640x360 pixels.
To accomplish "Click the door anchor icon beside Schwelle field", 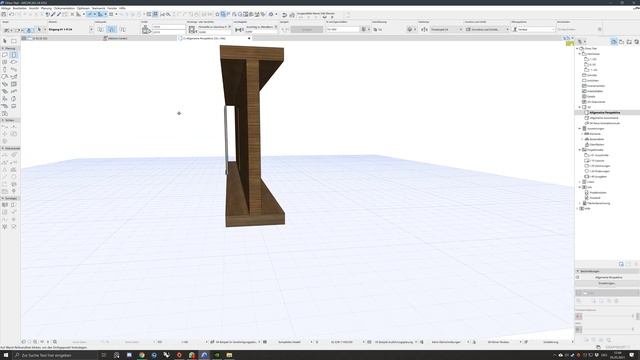I will coord(192,29).
